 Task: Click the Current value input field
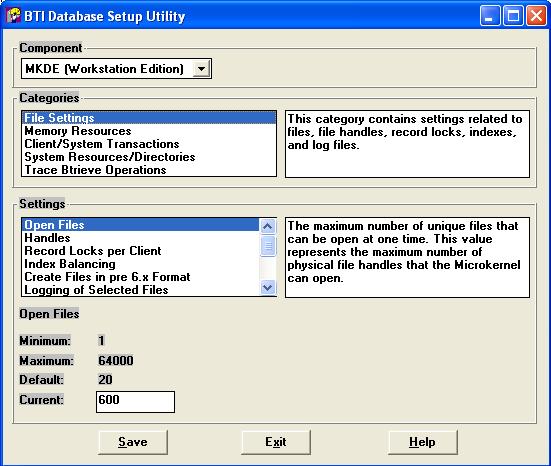click(x=135, y=402)
